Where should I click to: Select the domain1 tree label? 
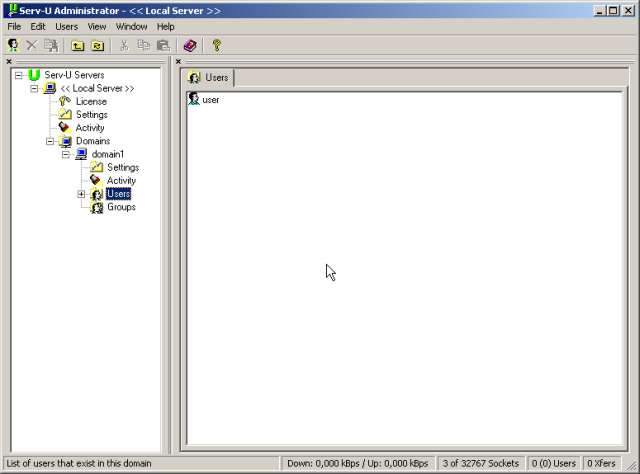(108, 154)
